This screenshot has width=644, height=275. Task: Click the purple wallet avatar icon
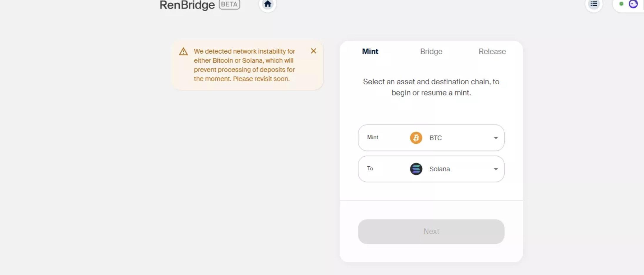tap(633, 4)
